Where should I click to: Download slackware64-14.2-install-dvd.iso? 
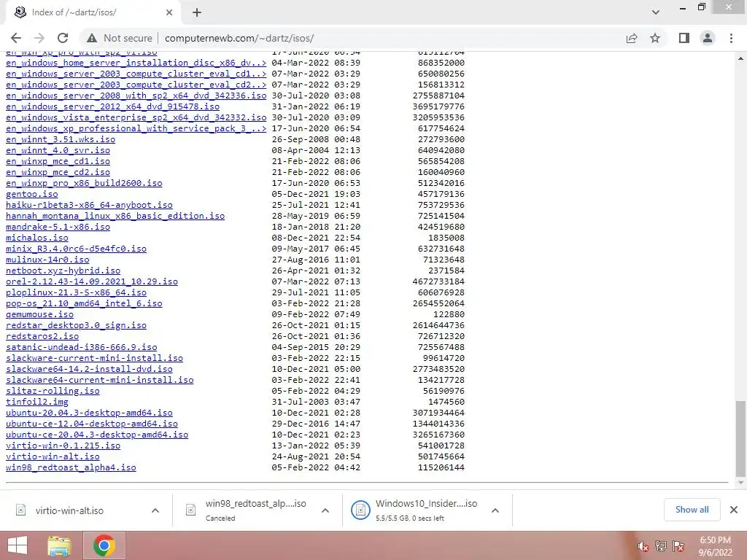[89, 370]
